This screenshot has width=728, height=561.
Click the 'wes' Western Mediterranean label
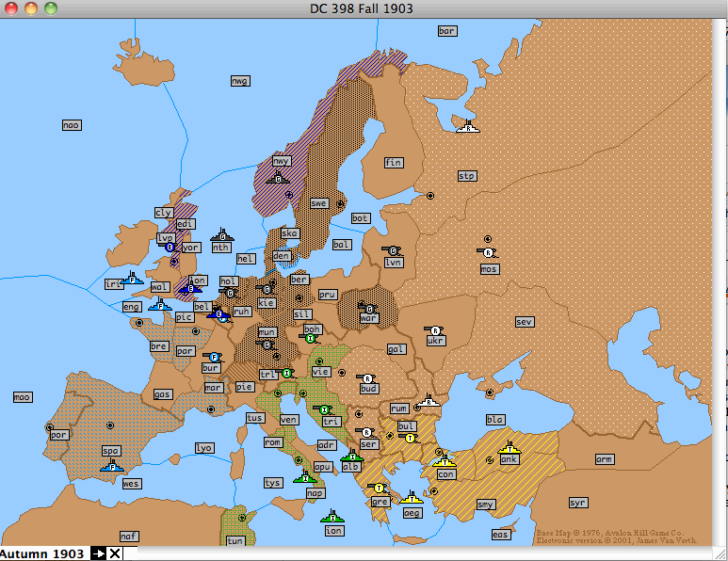tap(132, 484)
